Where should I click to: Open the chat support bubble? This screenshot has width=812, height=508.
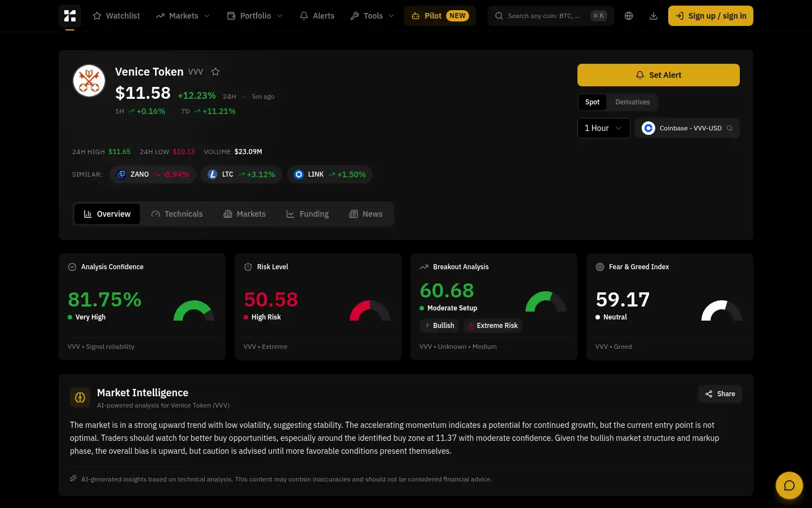pyautogui.click(x=789, y=485)
